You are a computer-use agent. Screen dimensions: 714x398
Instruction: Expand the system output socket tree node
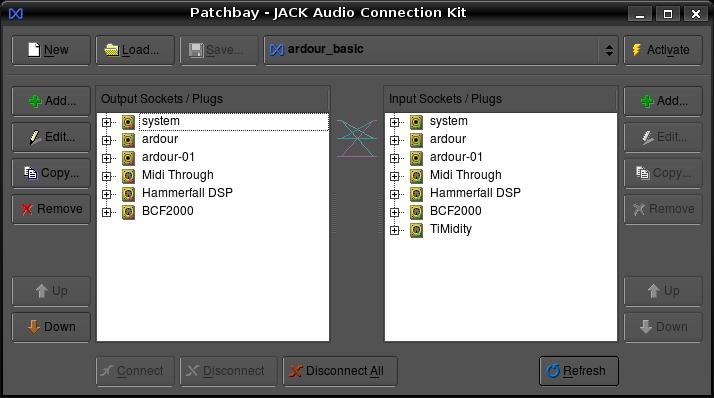click(x=107, y=122)
